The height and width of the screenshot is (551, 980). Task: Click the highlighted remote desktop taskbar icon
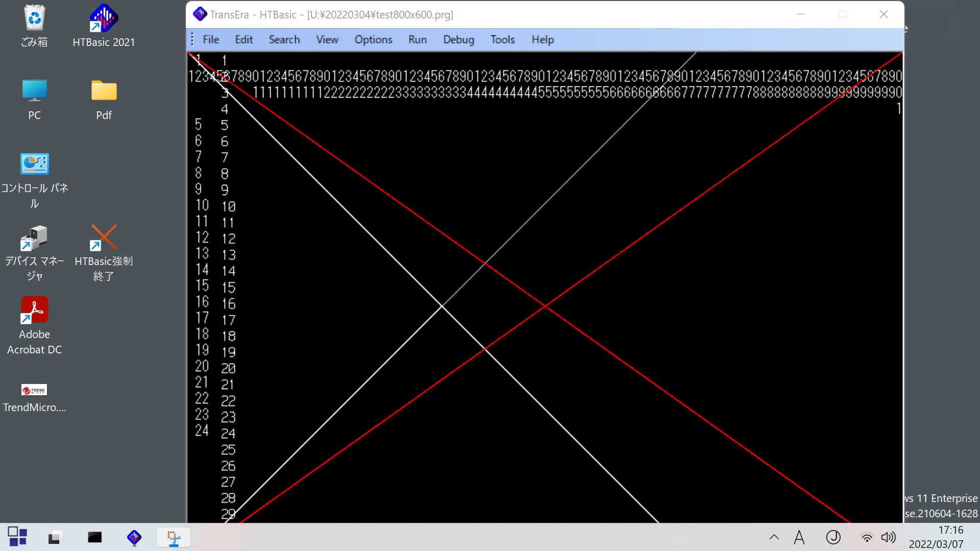coord(174,537)
